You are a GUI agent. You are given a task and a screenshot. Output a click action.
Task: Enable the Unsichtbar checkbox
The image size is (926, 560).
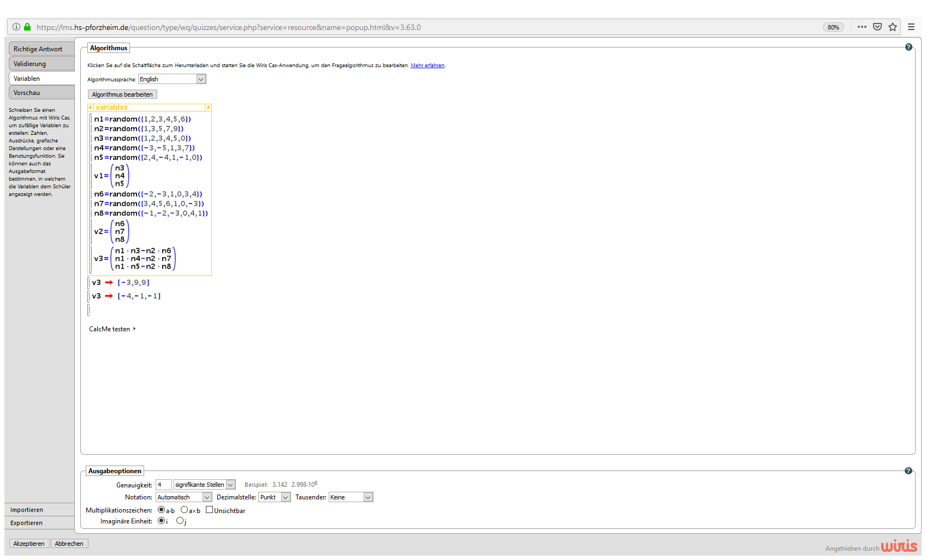pyautogui.click(x=209, y=510)
